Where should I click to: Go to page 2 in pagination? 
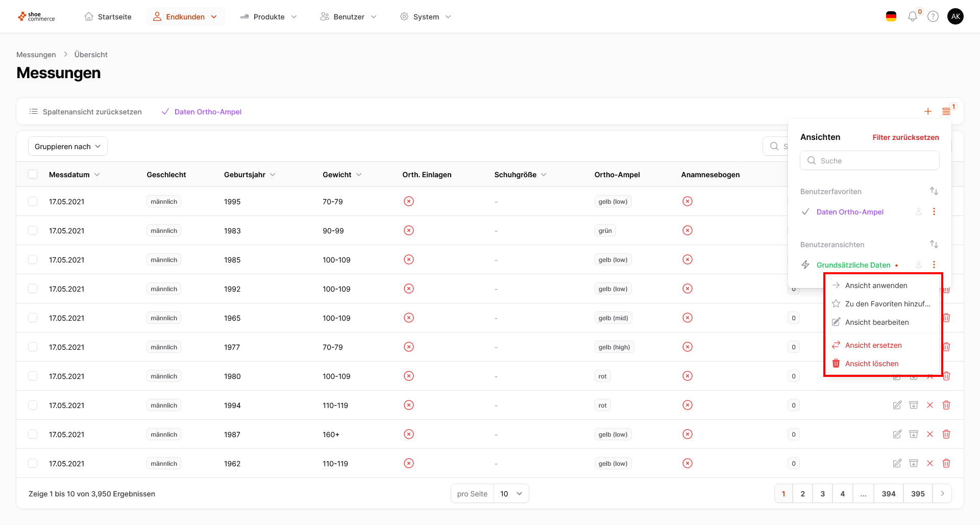tap(803, 494)
